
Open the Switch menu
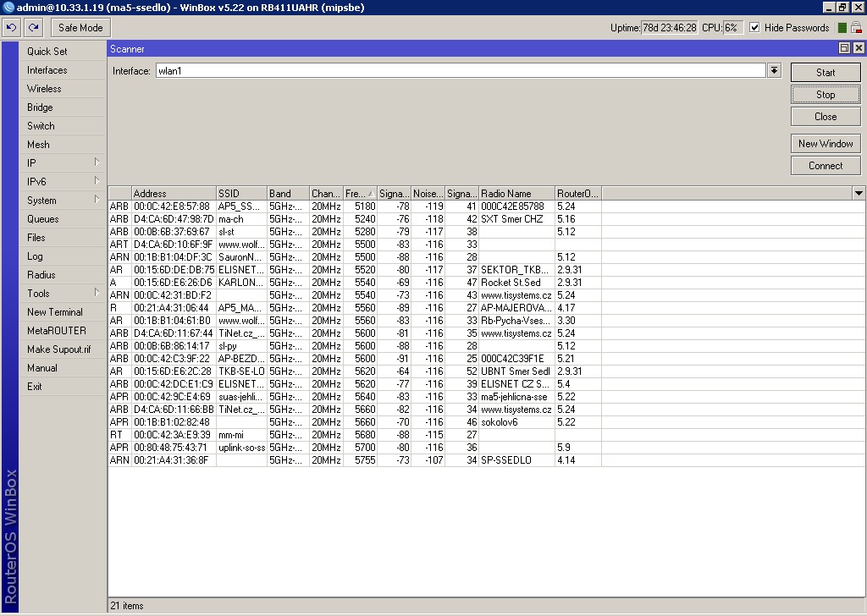[x=63, y=125]
